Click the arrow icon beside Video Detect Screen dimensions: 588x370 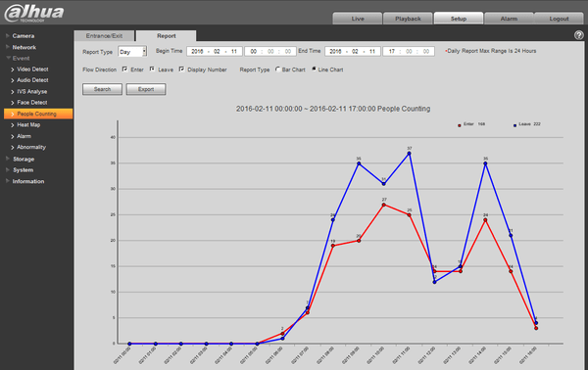point(13,69)
